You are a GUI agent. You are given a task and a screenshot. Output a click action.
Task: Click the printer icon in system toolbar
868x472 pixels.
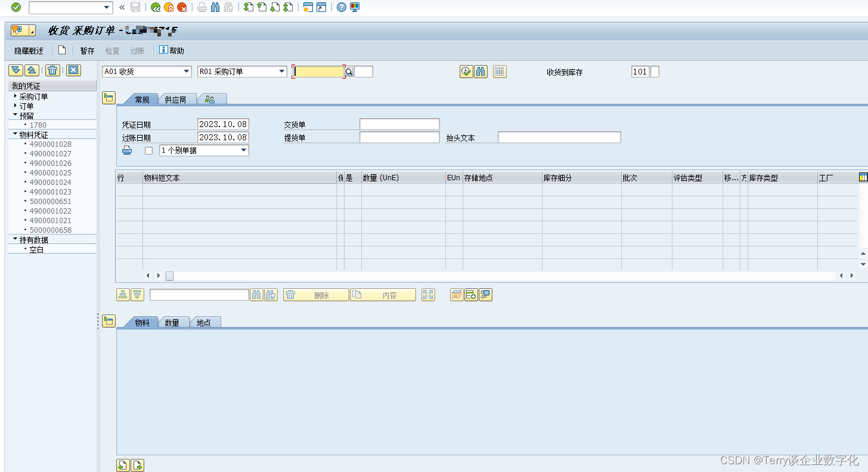pos(201,7)
